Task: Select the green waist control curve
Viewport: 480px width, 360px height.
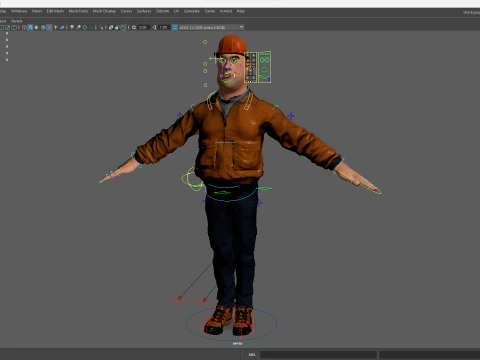Action: [x=222, y=192]
